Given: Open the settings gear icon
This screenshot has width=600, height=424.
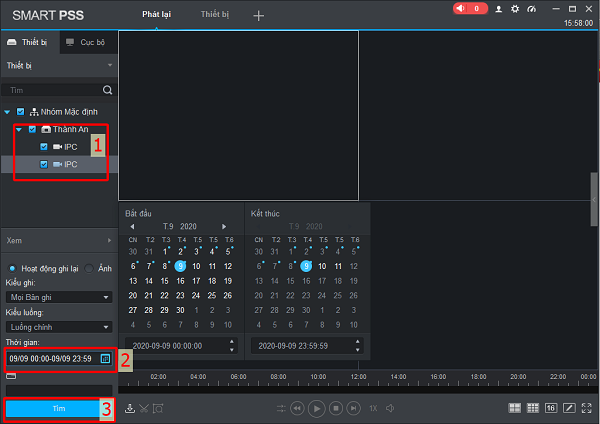Looking at the screenshot, I should (x=515, y=8).
